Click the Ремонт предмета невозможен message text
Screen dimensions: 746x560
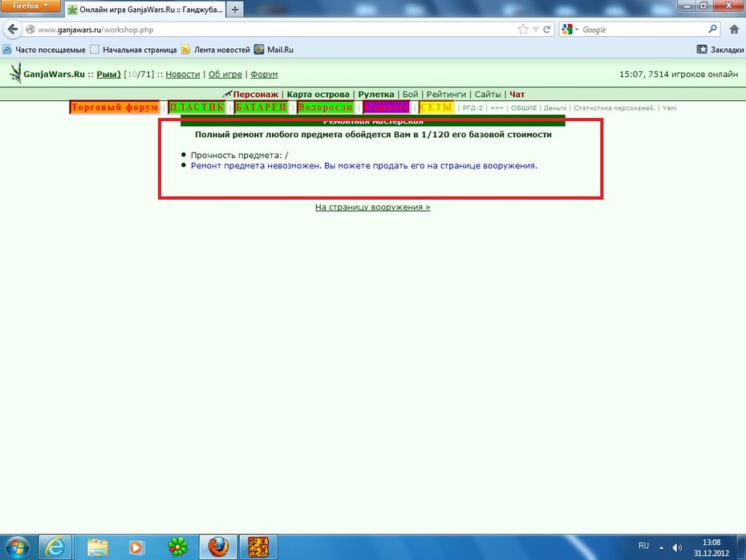coord(364,165)
